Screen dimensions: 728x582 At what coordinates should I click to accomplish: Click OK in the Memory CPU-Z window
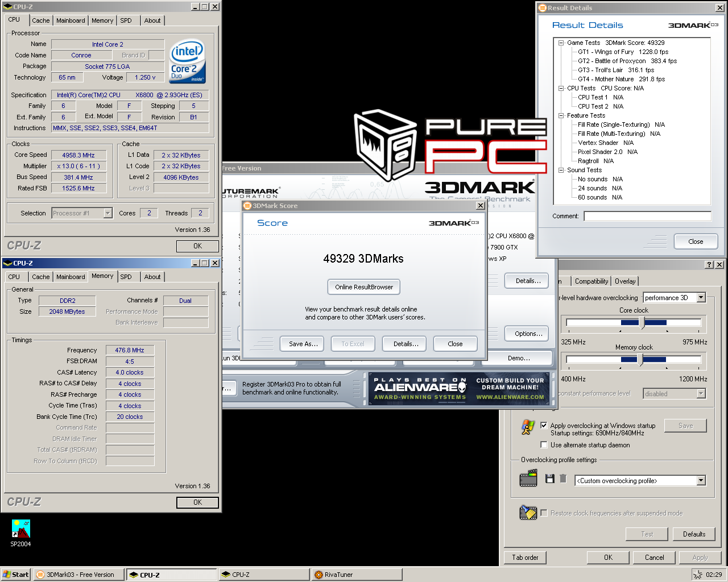197,502
